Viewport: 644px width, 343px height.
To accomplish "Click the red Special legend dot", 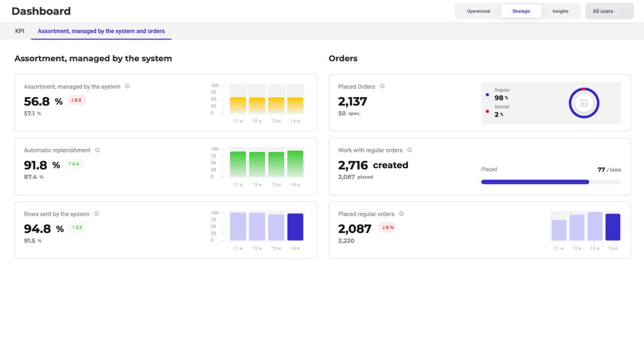I will tap(487, 111).
